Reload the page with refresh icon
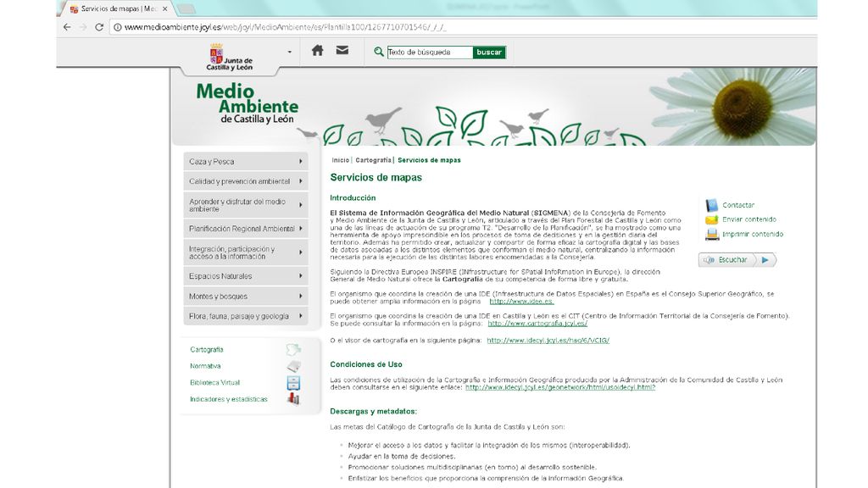 99,27
